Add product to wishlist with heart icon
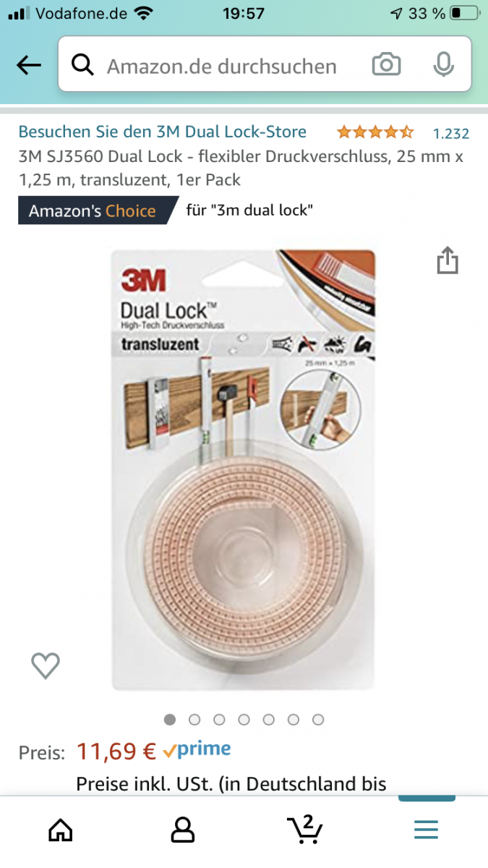This screenshot has height=868, width=488. [x=46, y=665]
